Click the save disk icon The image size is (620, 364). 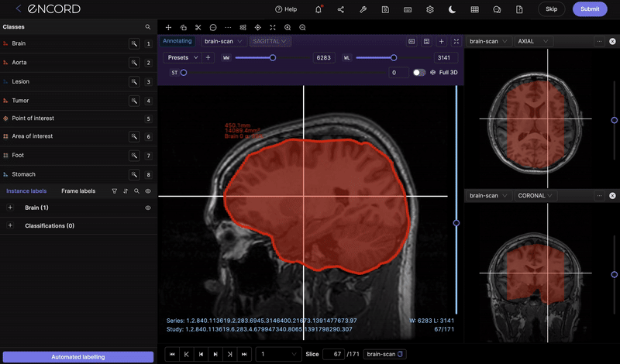(x=385, y=9)
